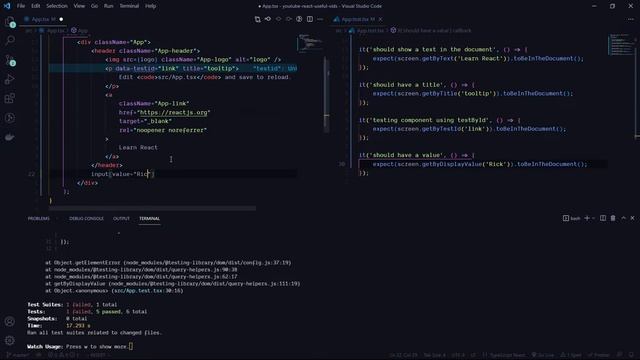640x360 pixels.
Task: Select the App.test.tsx editor tab
Action: [x=358, y=19]
